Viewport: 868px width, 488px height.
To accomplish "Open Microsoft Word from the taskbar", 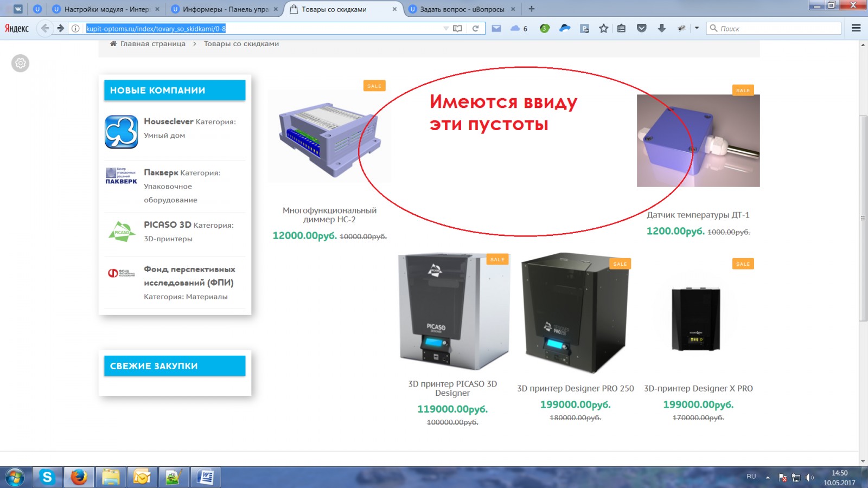I will [x=206, y=477].
